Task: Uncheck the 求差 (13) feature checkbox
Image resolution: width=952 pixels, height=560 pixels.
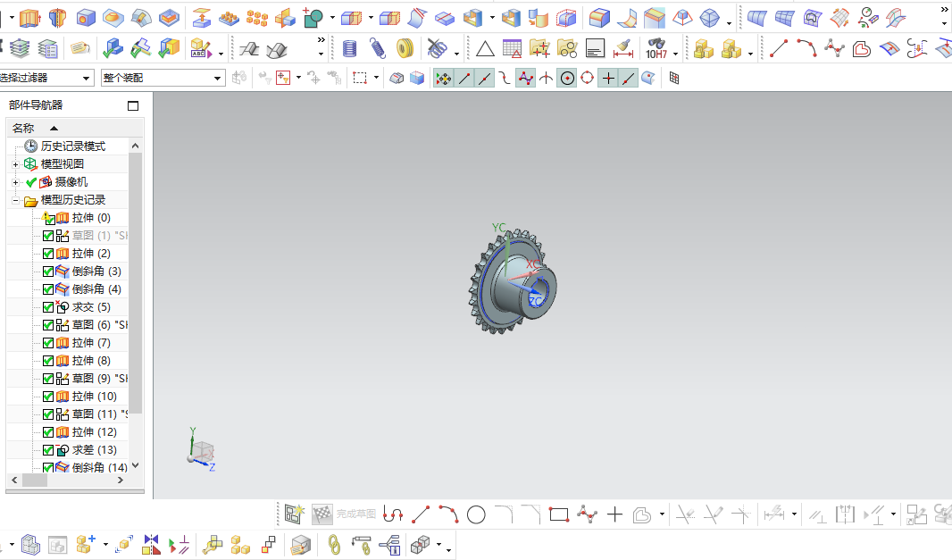Action: pyautogui.click(x=48, y=450)
